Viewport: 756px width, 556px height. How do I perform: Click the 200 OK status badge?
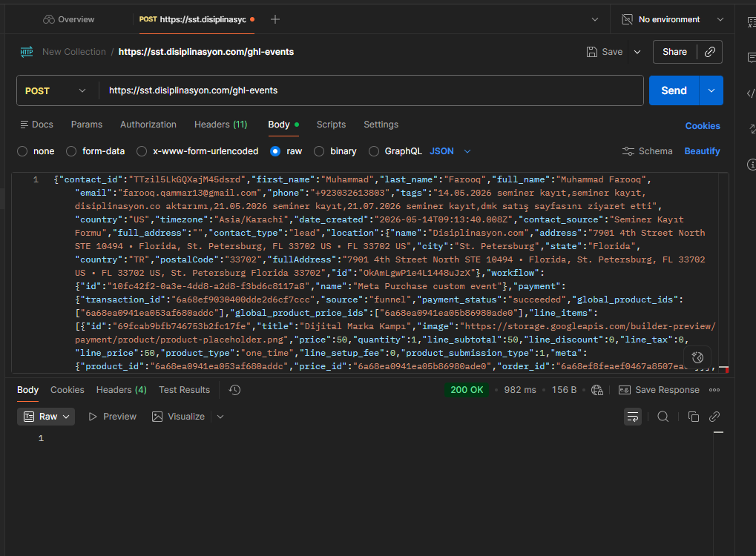point(466,390)
